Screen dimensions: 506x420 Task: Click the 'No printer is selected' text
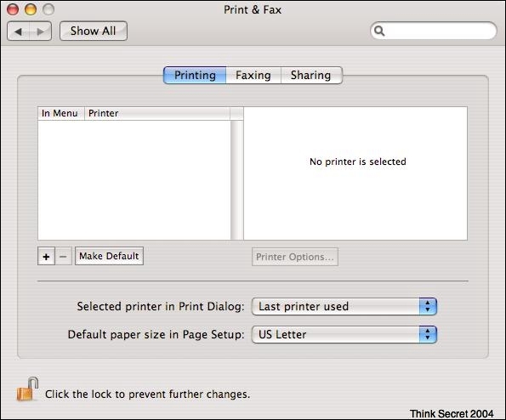358,162
